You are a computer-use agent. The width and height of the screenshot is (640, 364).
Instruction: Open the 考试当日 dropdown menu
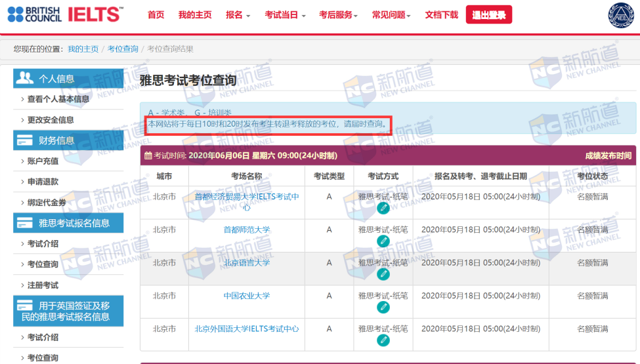(x=285, y=15)
